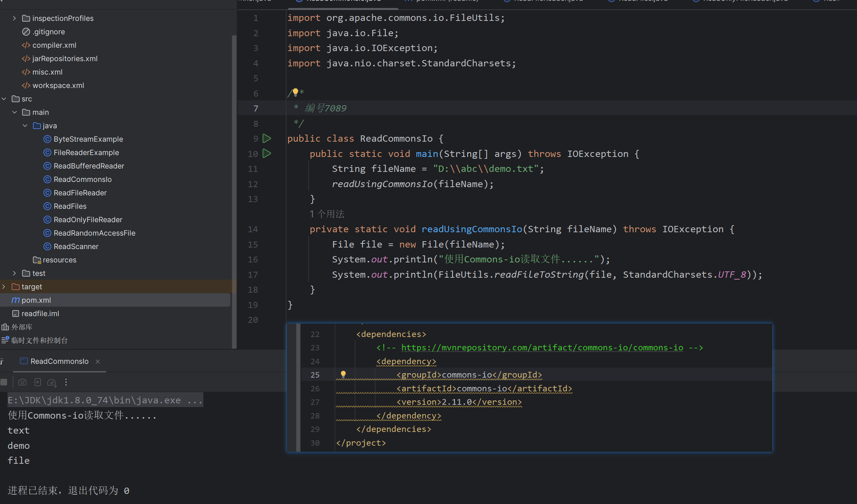This screenshot has height=504, width=857.
Task: Click the stop process square in the run toolbar
Action: 4,382
